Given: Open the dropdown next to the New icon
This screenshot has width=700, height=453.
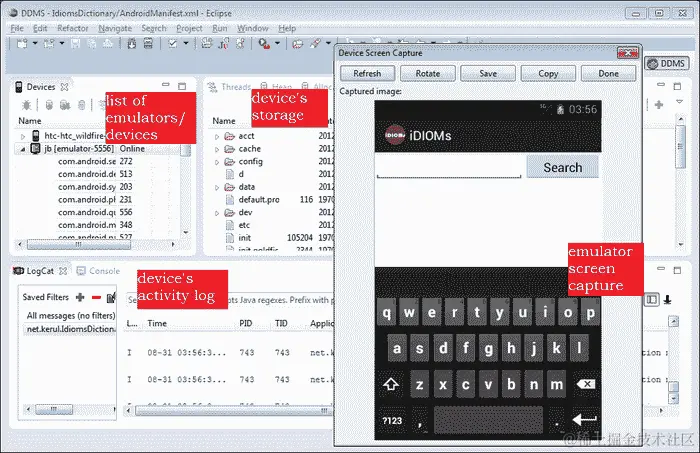Looking at the screenshot, I should tap(34, 43).
